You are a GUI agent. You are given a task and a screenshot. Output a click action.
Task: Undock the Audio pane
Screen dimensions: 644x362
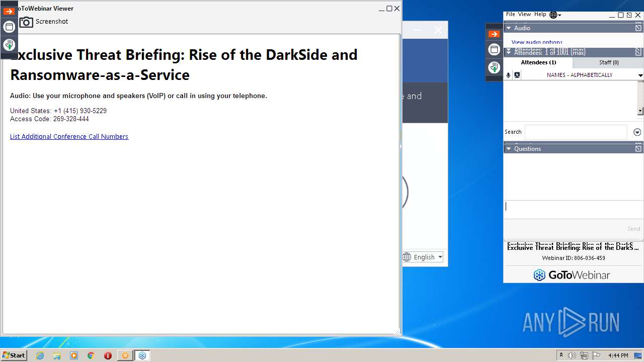click(x=638, y=28)
